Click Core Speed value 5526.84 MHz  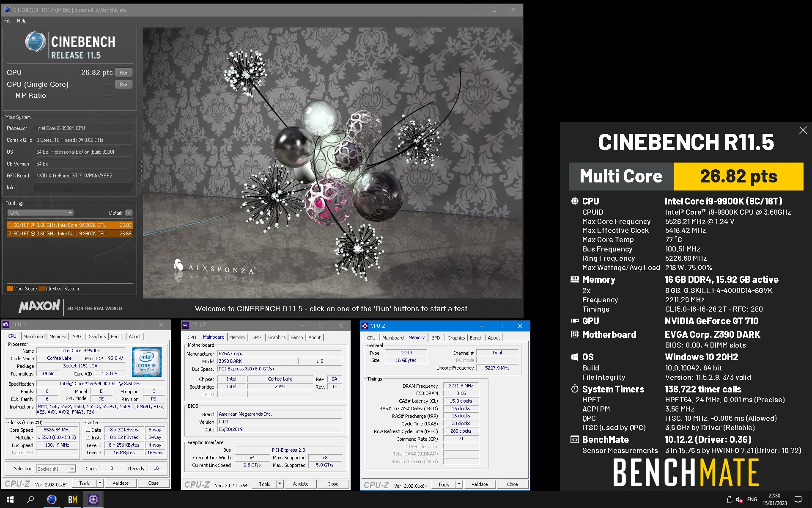click(x=57, y=430)
